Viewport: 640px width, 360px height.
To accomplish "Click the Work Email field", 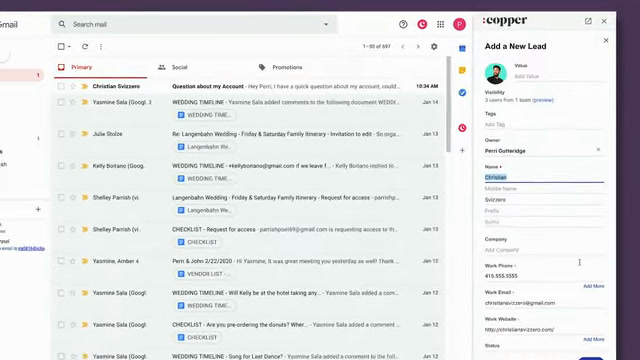I will (x=544, y=303).
